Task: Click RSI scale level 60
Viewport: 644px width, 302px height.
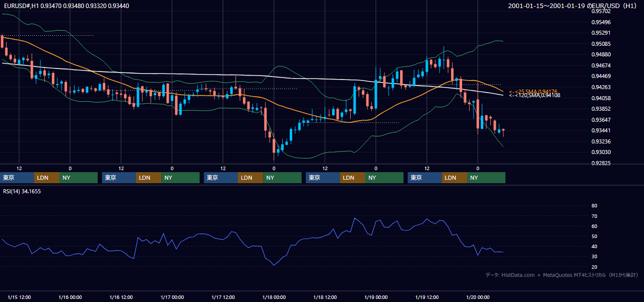Action: (x=594, y=226)
